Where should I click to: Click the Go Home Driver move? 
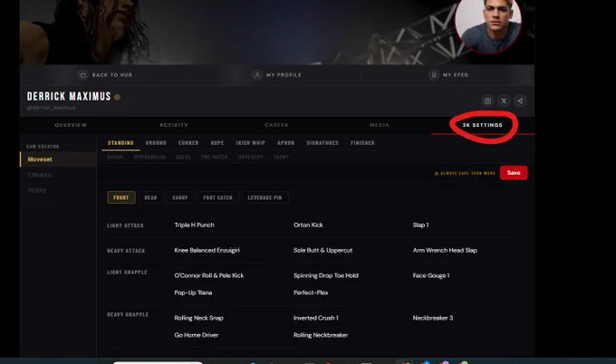click(197, 335)
